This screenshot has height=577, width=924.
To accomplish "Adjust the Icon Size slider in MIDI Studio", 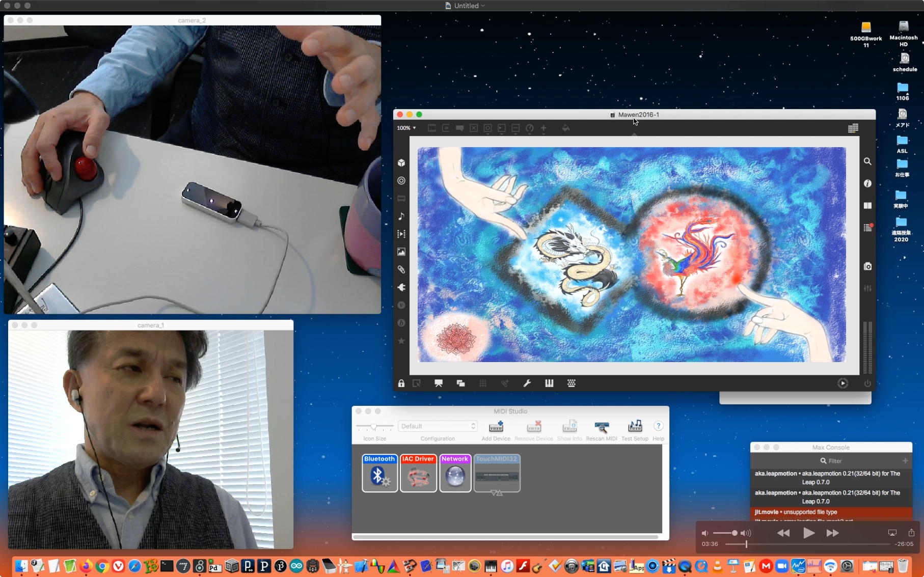I will 374,426.
